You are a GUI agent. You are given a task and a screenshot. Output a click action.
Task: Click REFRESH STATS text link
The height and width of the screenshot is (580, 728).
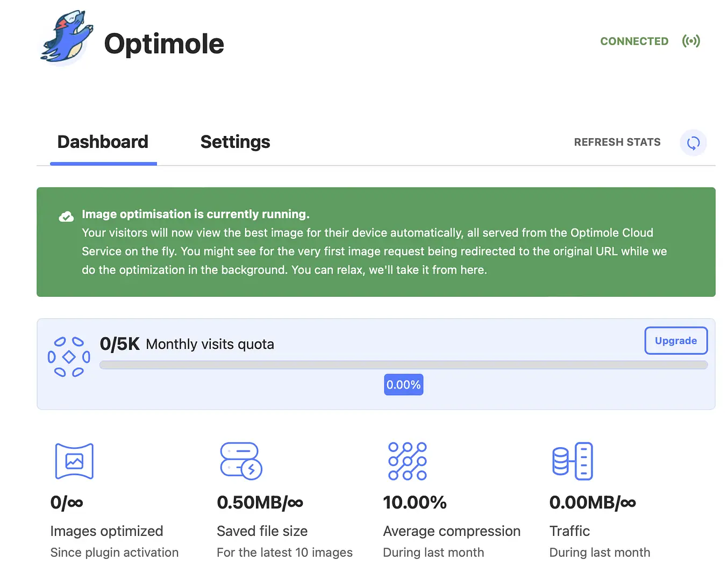click(x=617, y=142)
